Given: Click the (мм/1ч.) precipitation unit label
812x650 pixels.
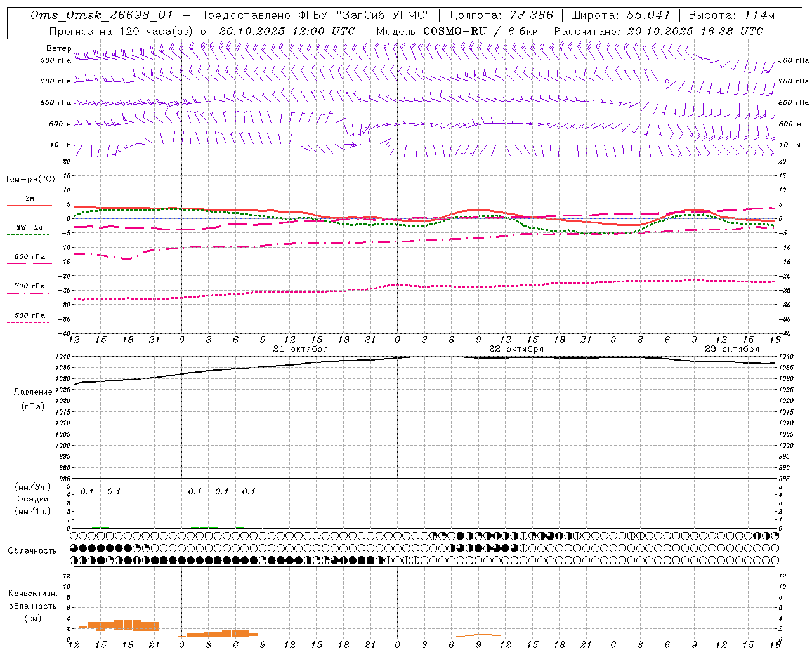Looking at the screenshot, I should click(x=33, y=511).
